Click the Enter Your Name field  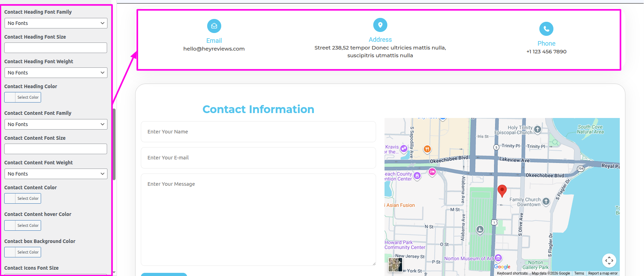pyautogui.click(x=258, y=132)
